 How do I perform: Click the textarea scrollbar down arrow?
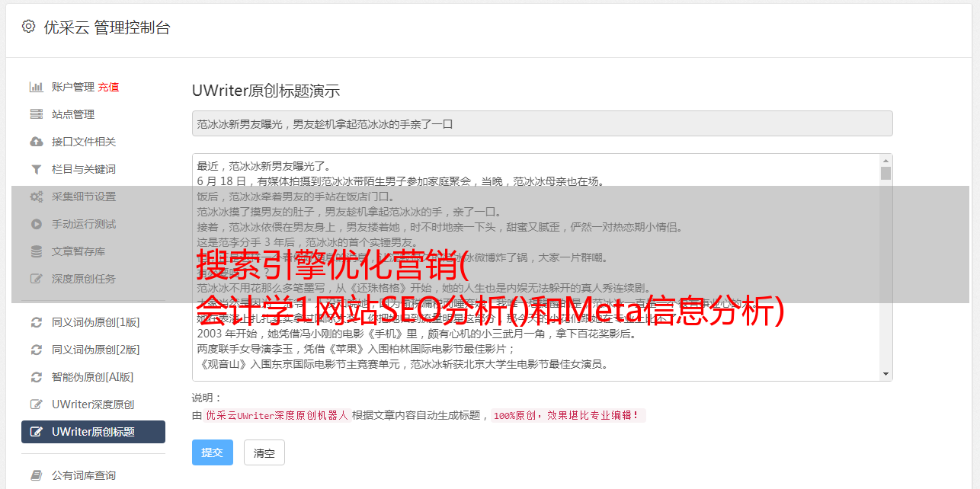(x=886, y=374)
